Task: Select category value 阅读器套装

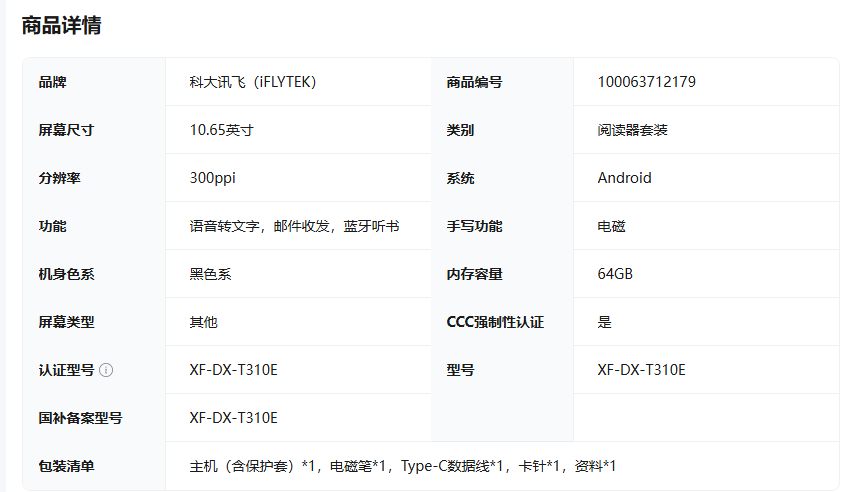Action: pyautogui.click(x=632, y=130)
